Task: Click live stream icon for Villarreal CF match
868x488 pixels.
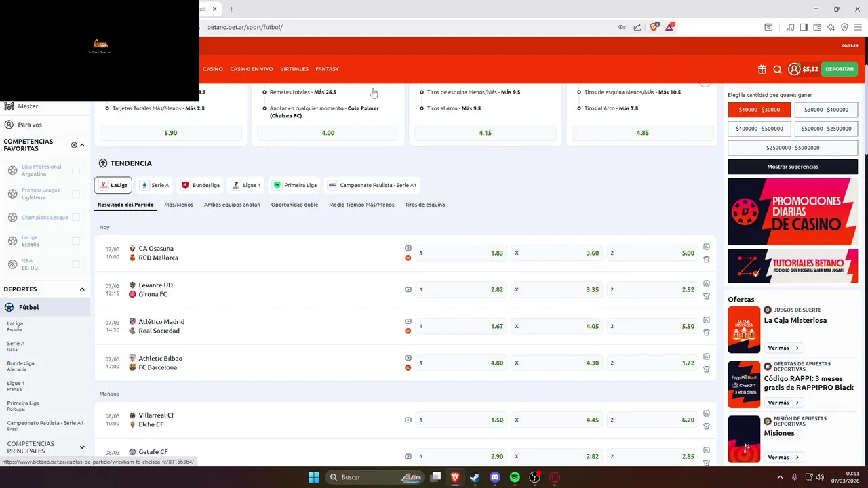Action: pyautogui.click(x=408, y=420)
